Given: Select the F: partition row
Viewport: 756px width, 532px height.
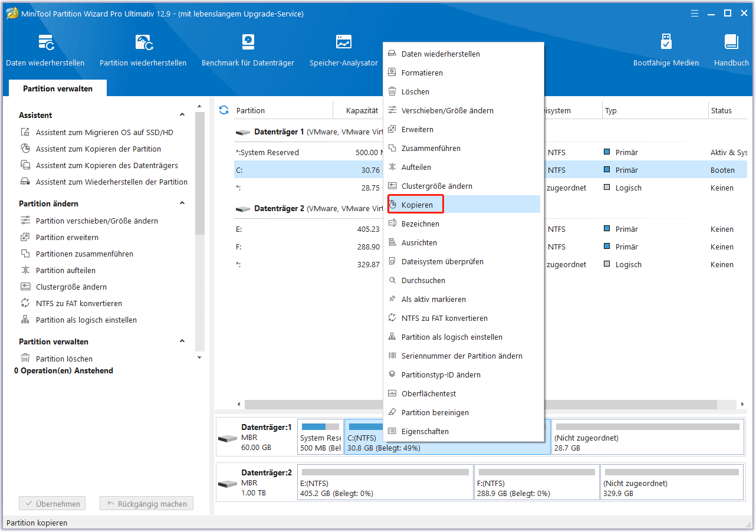Looking at the screenshot, I should coord(308,247).
